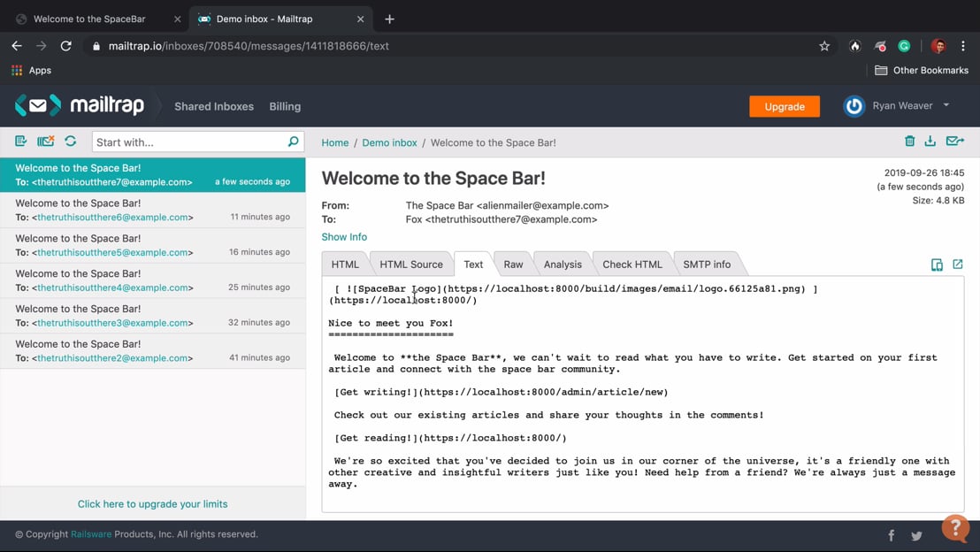Refresh the message list
Viewport: 980px width, 552px height.
[x=71, y=142]
